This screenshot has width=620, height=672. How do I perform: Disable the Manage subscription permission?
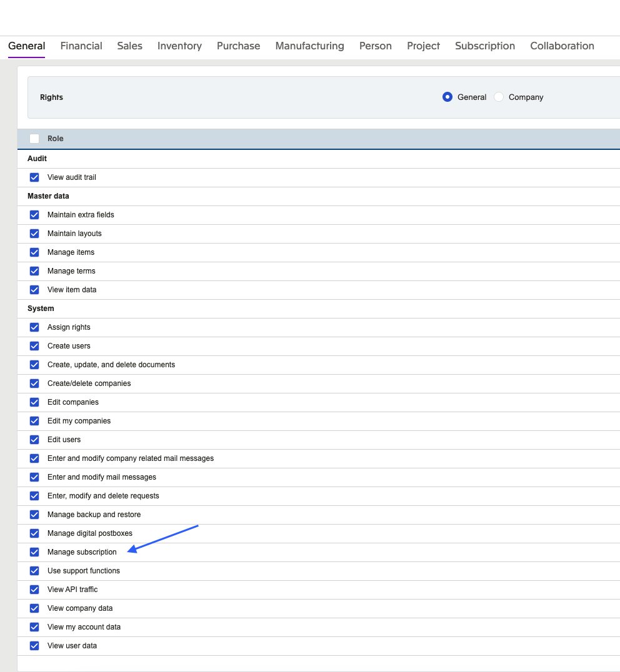pos(34,552)
